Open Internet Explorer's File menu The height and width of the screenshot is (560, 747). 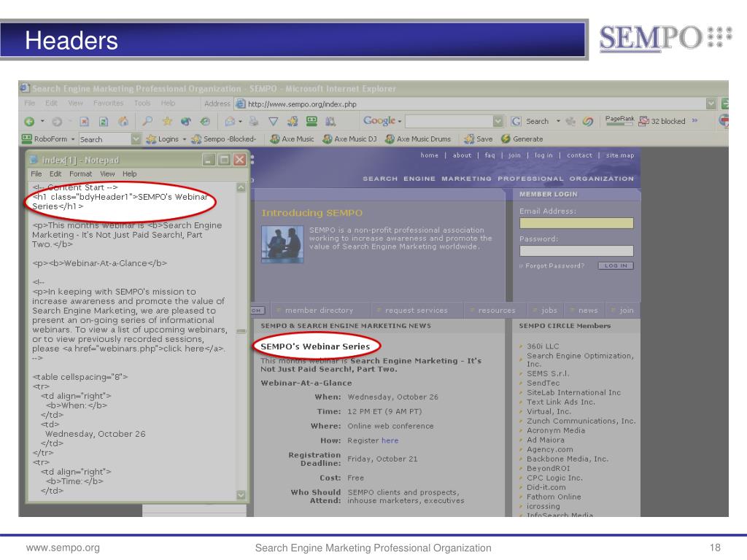click(x=29, y=103)
